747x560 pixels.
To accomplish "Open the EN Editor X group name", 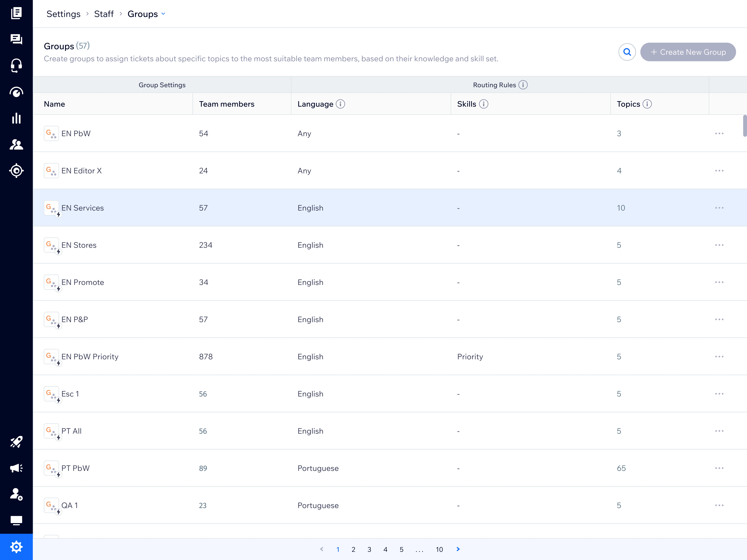I will 81,171.
